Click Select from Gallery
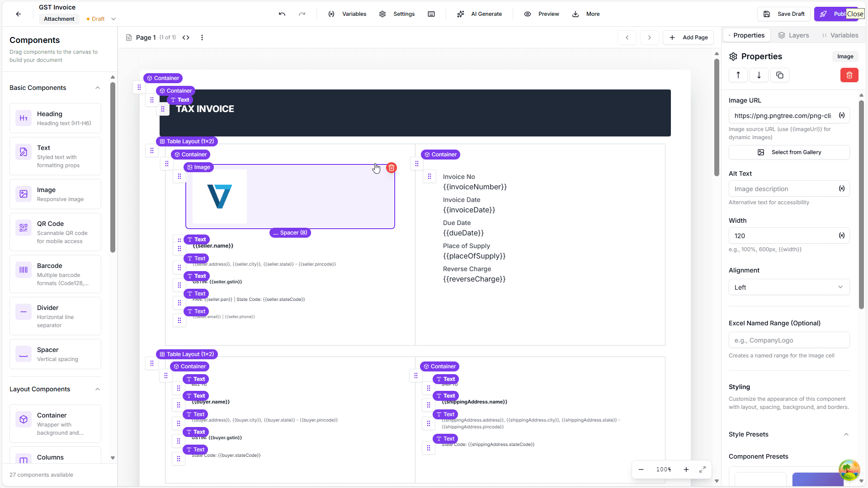 pos(788,152)
